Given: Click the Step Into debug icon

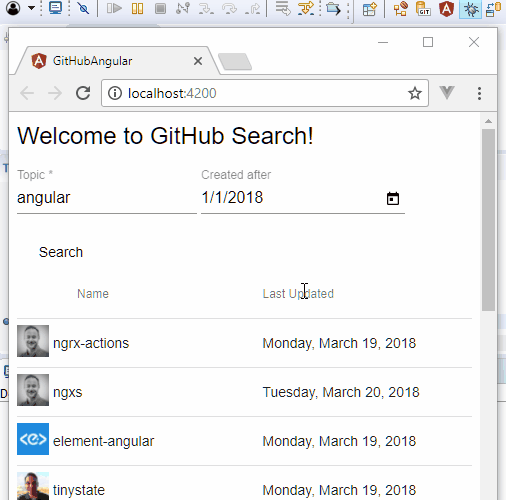Looking at the screenshot, I should 206,8.
